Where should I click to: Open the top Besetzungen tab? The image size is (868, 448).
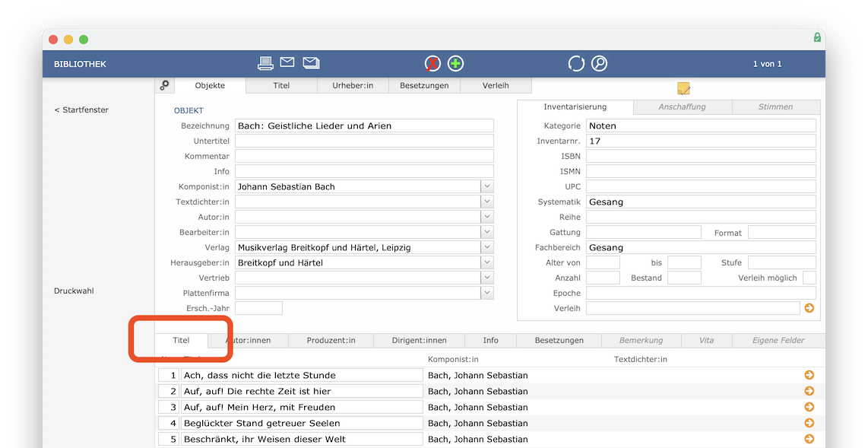click(x=424, y=85)
